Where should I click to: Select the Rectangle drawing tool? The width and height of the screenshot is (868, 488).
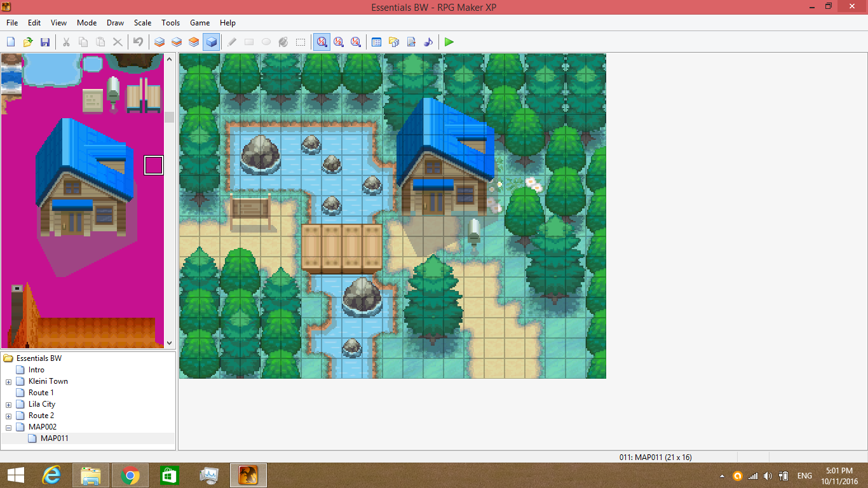click(249, 42)
